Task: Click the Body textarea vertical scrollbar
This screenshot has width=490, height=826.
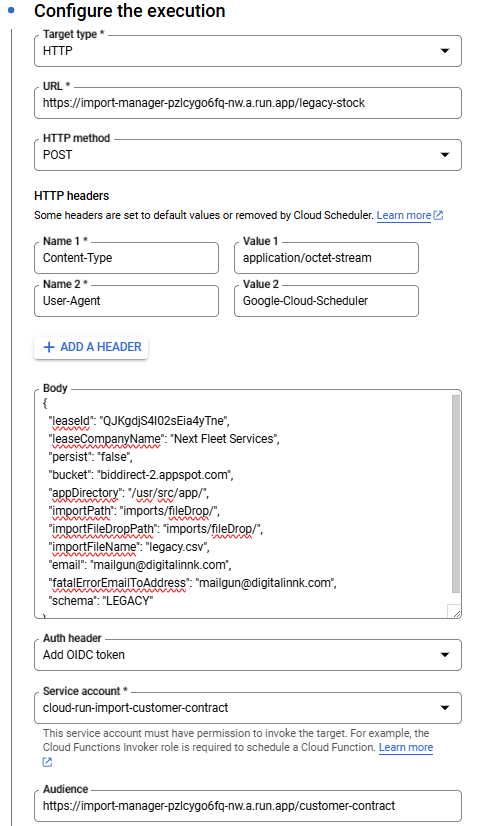Action: tap(456, 494)
